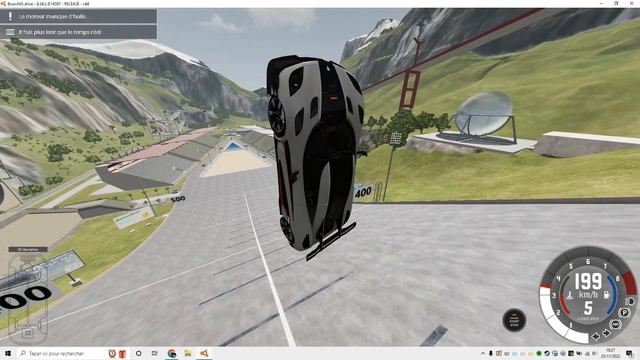
Task: Open Task View in taskbar
Action: [155, 353]
